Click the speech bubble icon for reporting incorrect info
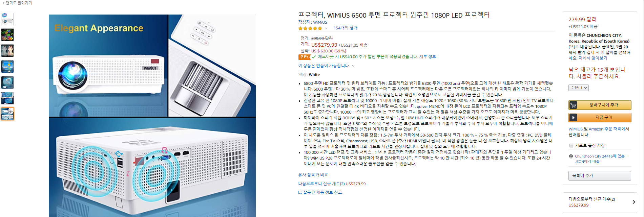 pyautogui.click(x=300, y=193)
